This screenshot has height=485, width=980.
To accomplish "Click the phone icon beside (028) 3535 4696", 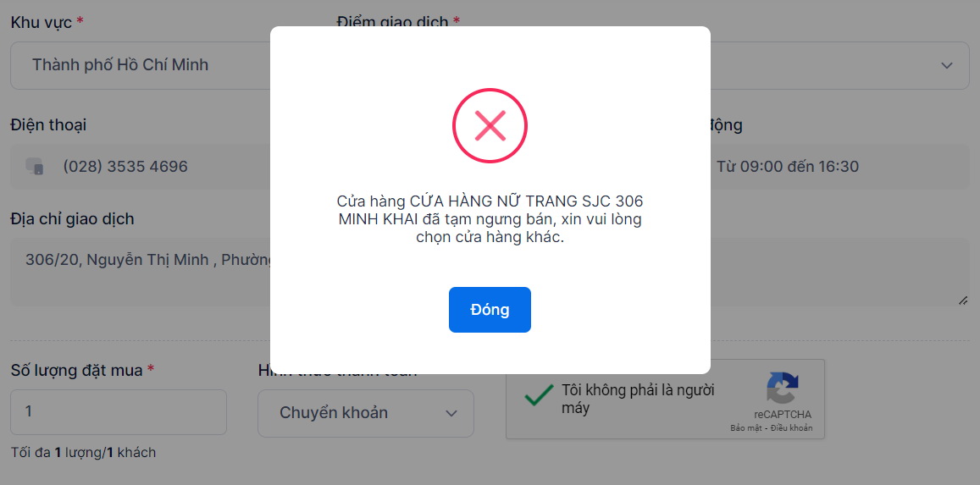I will pyautogui.click(x=35, y=166).
